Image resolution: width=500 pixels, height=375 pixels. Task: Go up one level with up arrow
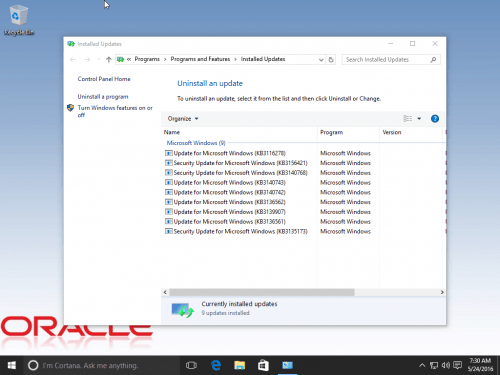click(108, 59)
